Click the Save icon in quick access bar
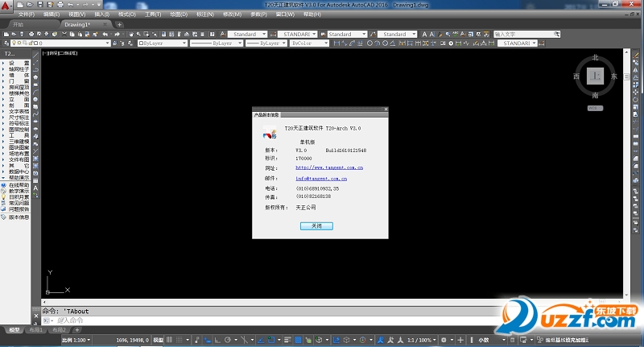Screen dimensions: 644x347 point(40,5)
